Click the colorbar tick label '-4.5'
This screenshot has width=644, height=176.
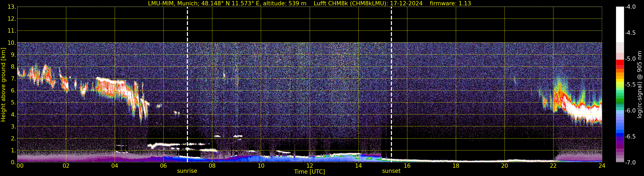click(630, 33)
